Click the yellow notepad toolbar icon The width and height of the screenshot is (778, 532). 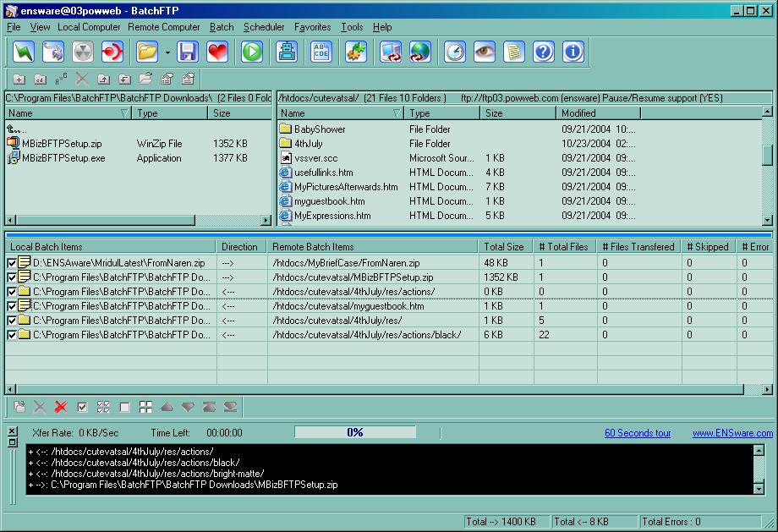(514, 52)
